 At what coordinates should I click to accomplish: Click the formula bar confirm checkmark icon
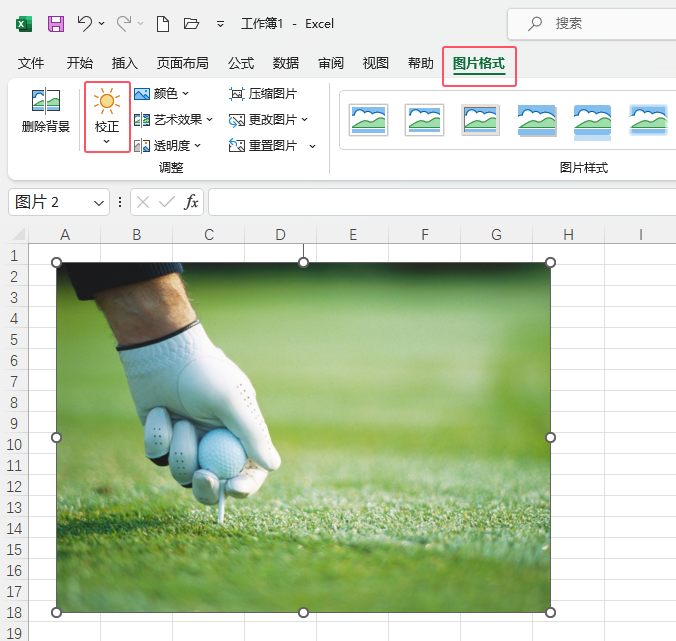(x=166, y=202)
